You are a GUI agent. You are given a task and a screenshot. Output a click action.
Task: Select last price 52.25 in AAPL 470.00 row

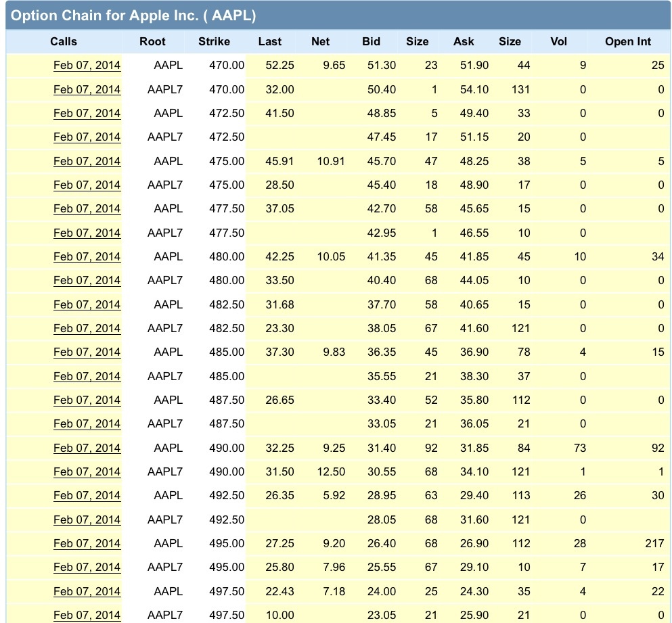coord(280,66)
